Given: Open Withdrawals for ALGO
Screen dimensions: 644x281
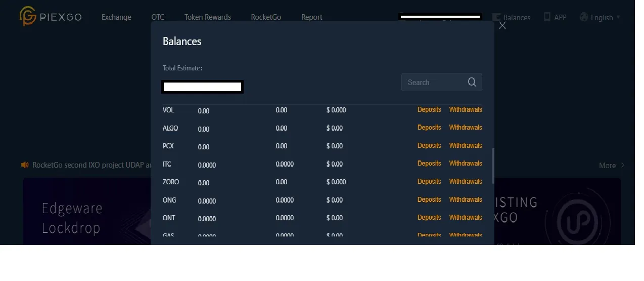Looking at the screenshot, I should point(466,128).
